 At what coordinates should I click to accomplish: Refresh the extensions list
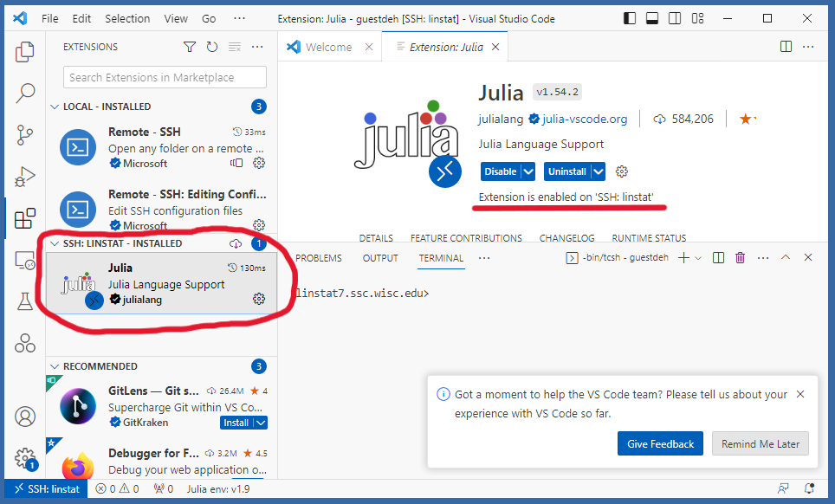[212, 47]
